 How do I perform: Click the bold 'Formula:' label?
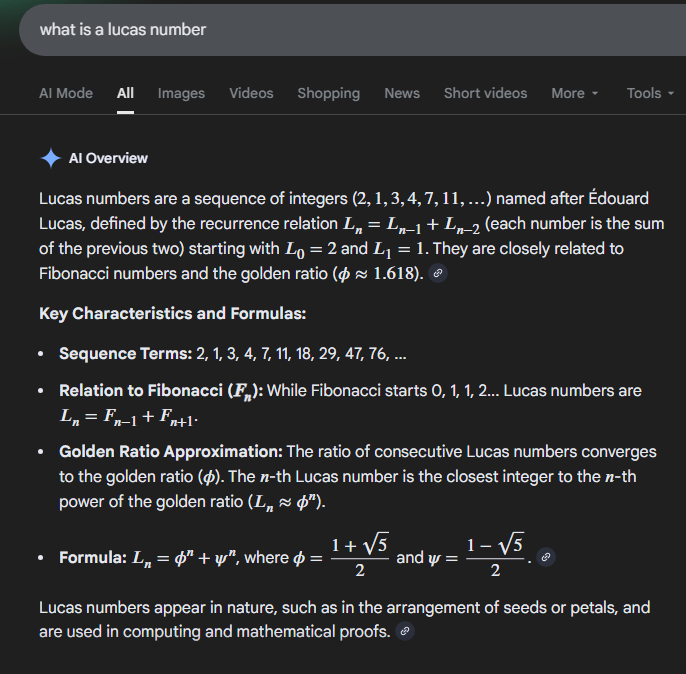point(93,558)
